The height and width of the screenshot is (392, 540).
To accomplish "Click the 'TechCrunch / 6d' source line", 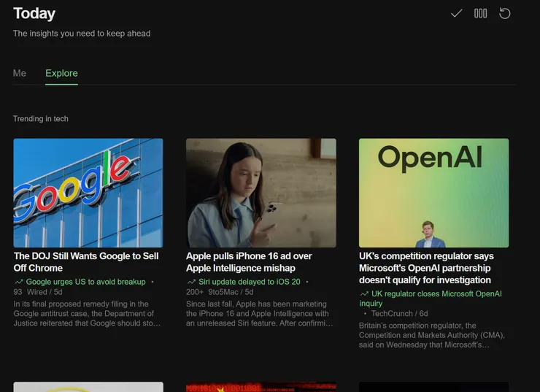I will click(399, 313).
